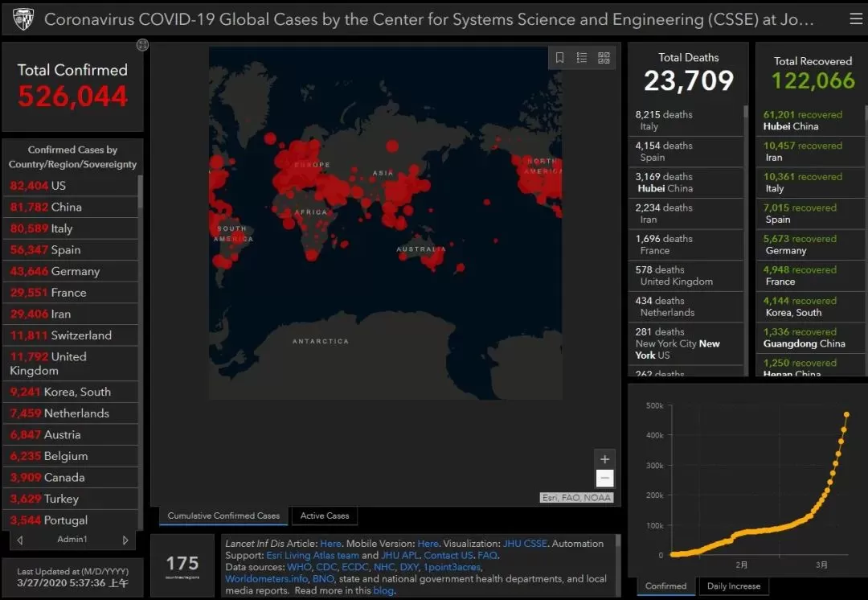Follow the blog link in the footer

click(x=383, y=590)
